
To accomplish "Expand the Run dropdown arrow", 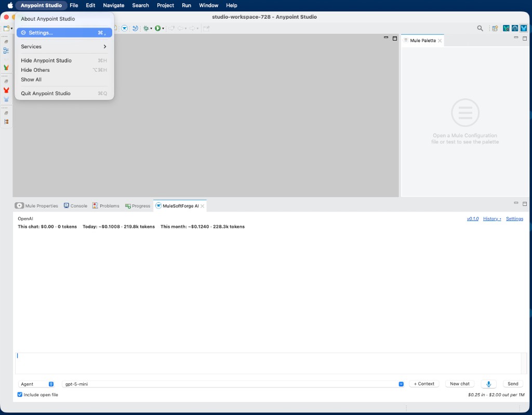I will [x=163, y=29].
